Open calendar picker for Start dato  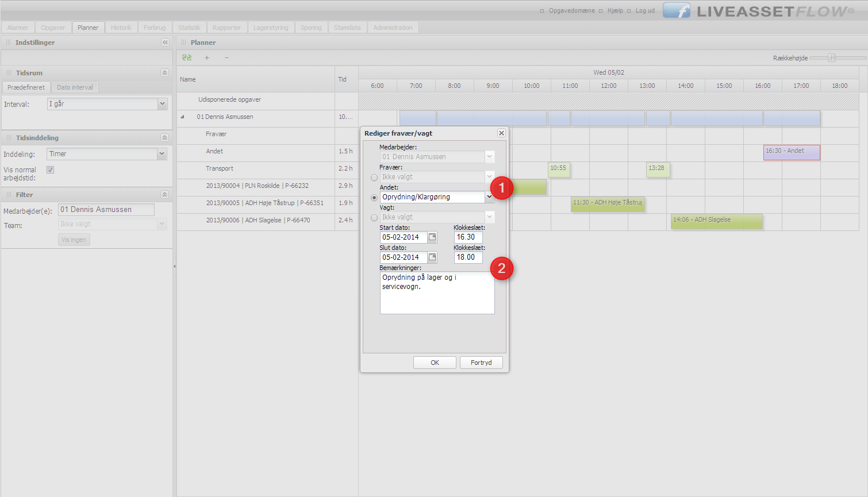(x=432, y=237)
